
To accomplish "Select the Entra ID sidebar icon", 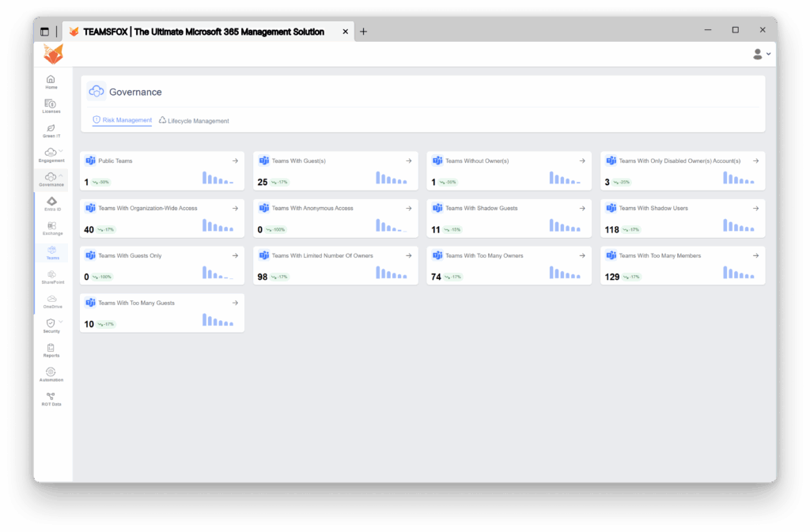I will click(51, 205).
